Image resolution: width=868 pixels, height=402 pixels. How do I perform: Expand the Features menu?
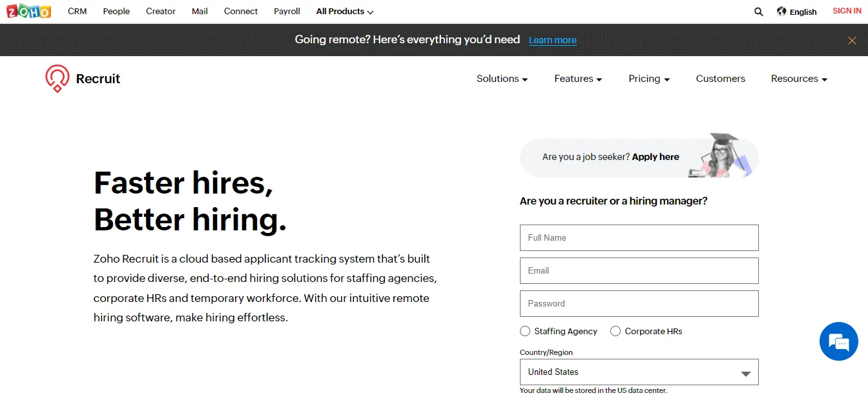[x=578, y=79]
